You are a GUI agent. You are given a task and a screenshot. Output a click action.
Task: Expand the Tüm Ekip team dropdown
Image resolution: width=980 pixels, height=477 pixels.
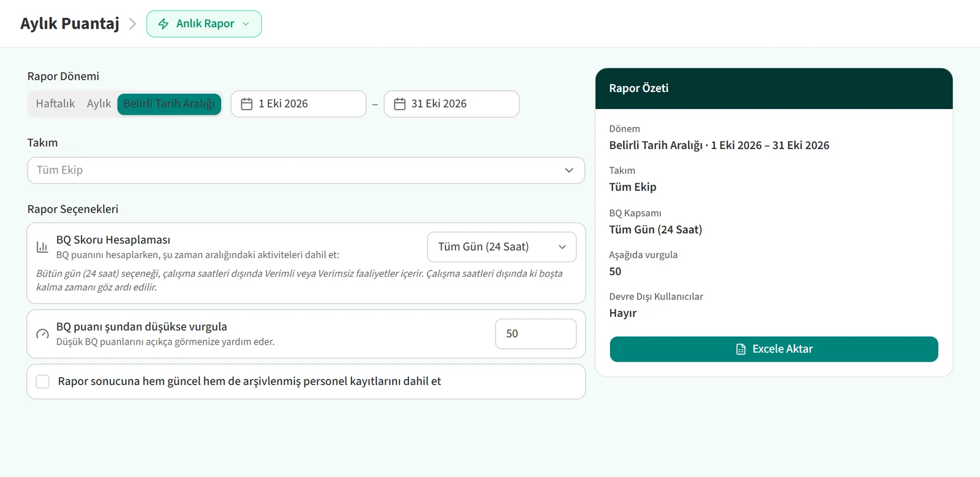tap(306, 170)
